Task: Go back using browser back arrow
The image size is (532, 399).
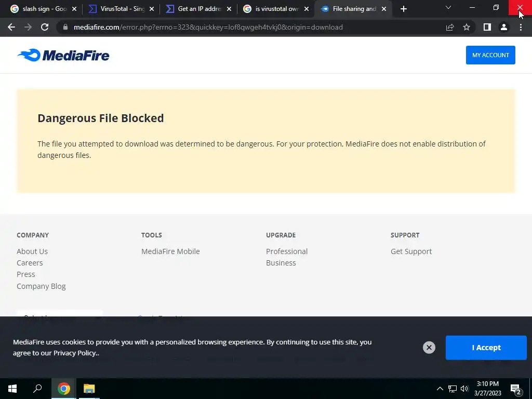Action: (x=11, y=27)
